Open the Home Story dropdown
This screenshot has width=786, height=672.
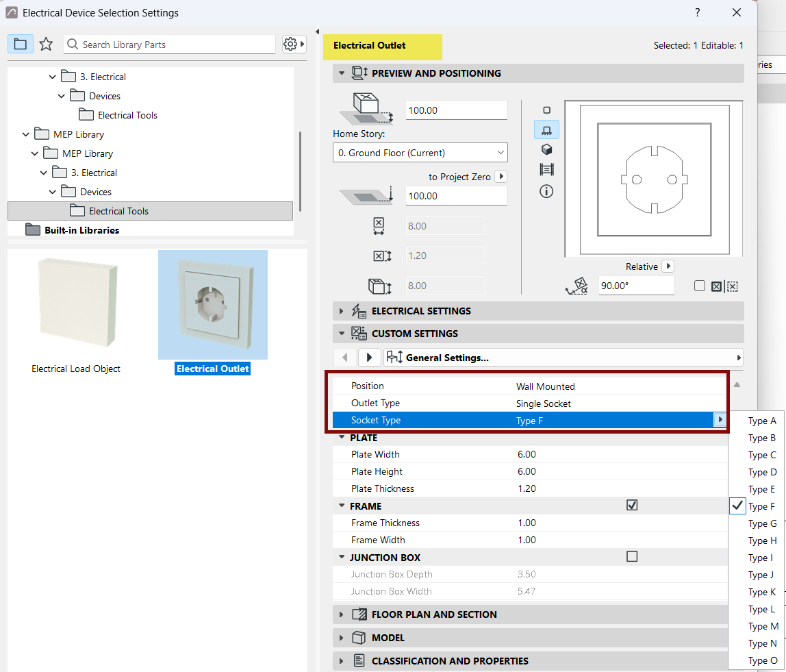(x=420, y=153)
